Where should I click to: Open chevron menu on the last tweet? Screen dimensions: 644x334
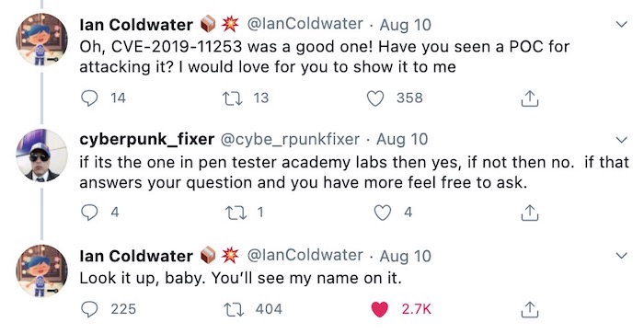coord(622,256)
